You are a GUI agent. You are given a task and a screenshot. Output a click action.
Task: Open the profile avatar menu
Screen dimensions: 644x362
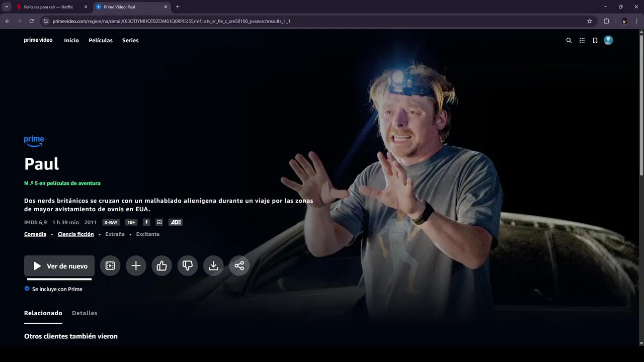pos(608,40)
